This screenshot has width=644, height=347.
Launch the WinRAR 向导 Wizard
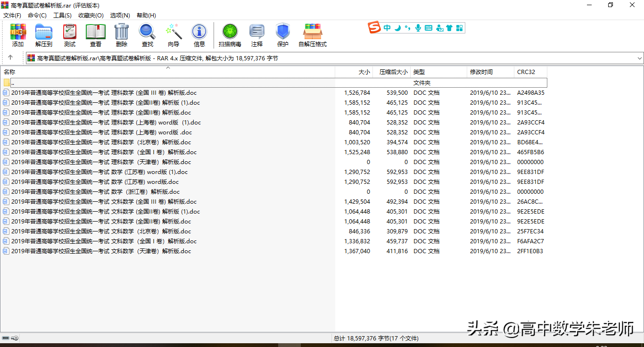coord(173,35)
